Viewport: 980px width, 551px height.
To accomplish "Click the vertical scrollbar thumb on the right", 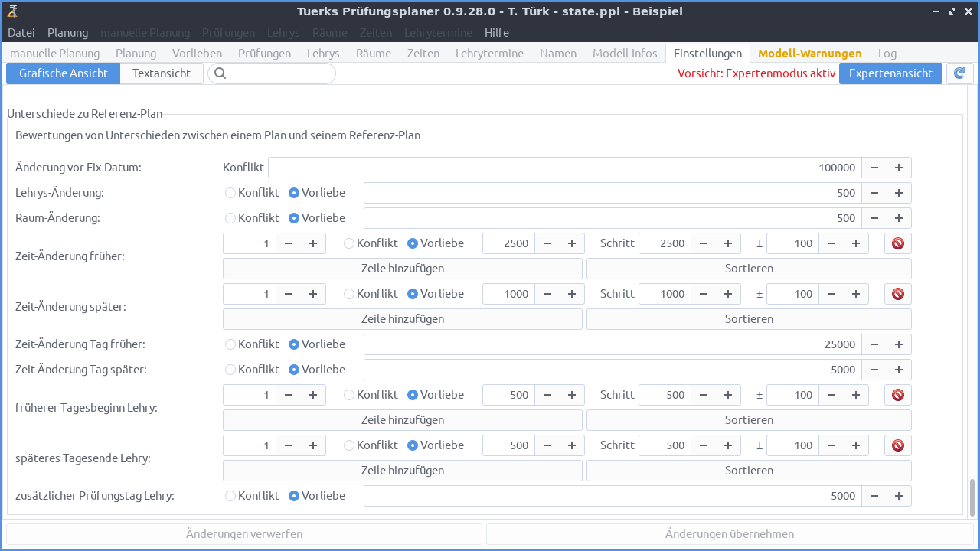I will click(973, 497).
